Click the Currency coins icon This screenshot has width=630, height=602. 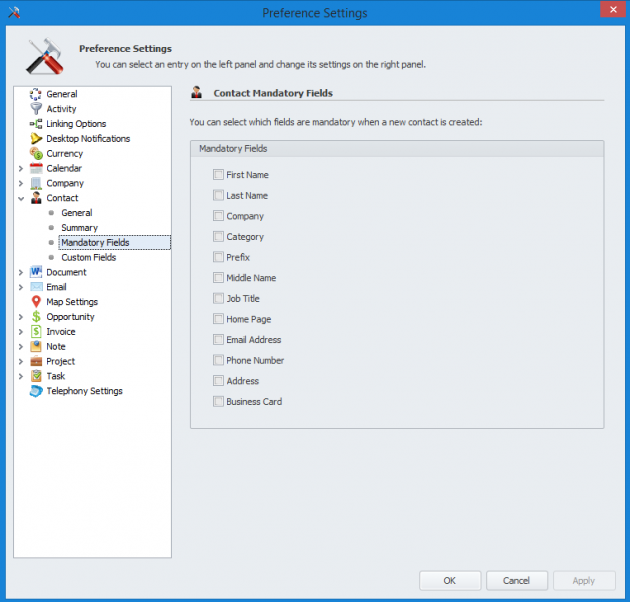tap(36, 154)
